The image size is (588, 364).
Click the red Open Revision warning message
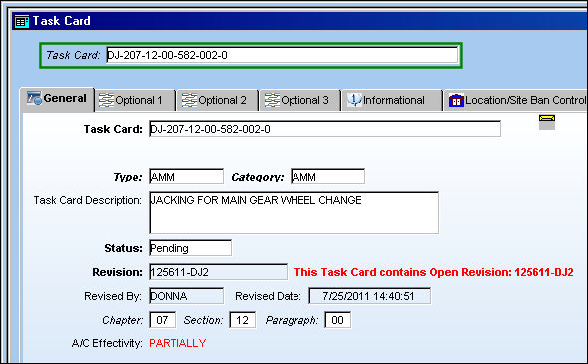pyautogui.click(x=434, y=272)
